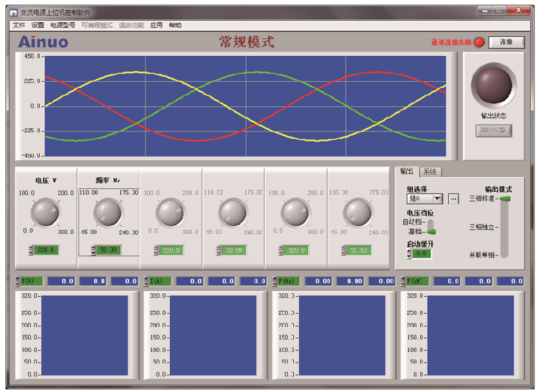
Task: Set output mode to 三相独立
Action: click(505, 227)
